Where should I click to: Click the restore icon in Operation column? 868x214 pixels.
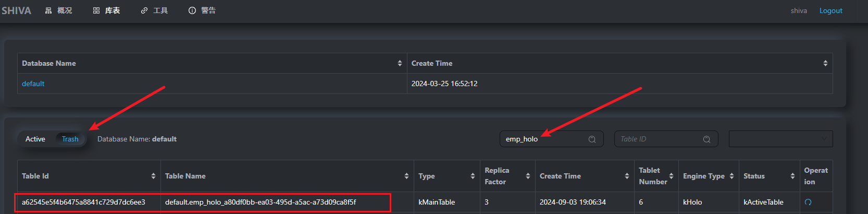click(808, 203)
